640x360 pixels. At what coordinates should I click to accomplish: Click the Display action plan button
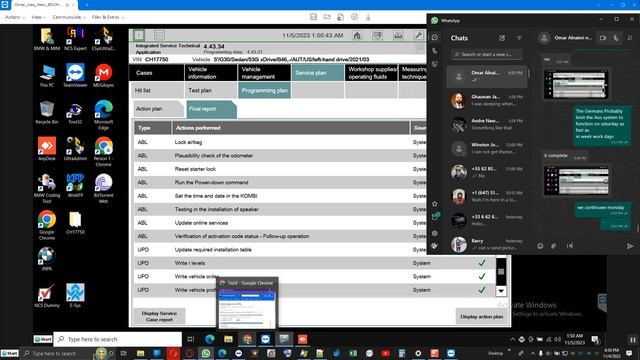coord(481,316)
